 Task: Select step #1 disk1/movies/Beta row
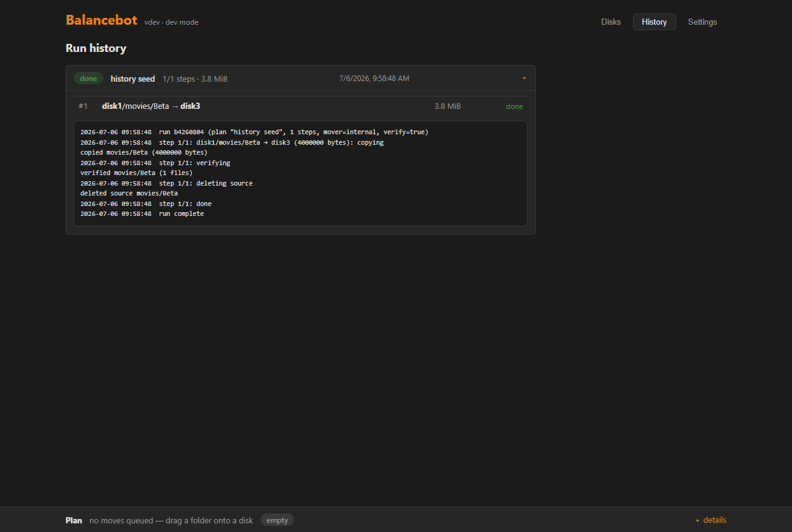301,106
